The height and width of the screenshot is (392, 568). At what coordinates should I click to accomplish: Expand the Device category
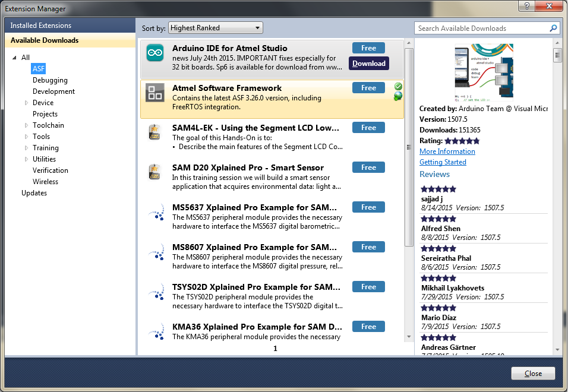pyautogui.click(x=26, y=103)
